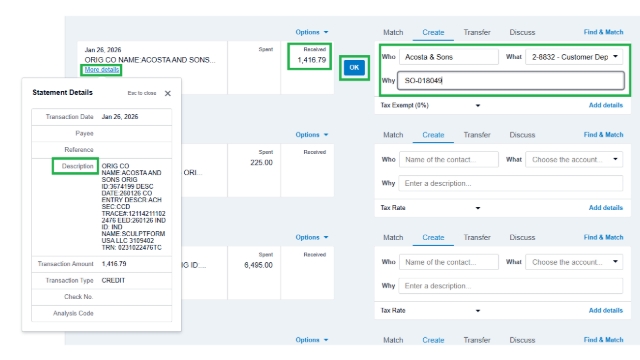Open the Tax Exempt (0%) dropdown

[x=430, y=105]
